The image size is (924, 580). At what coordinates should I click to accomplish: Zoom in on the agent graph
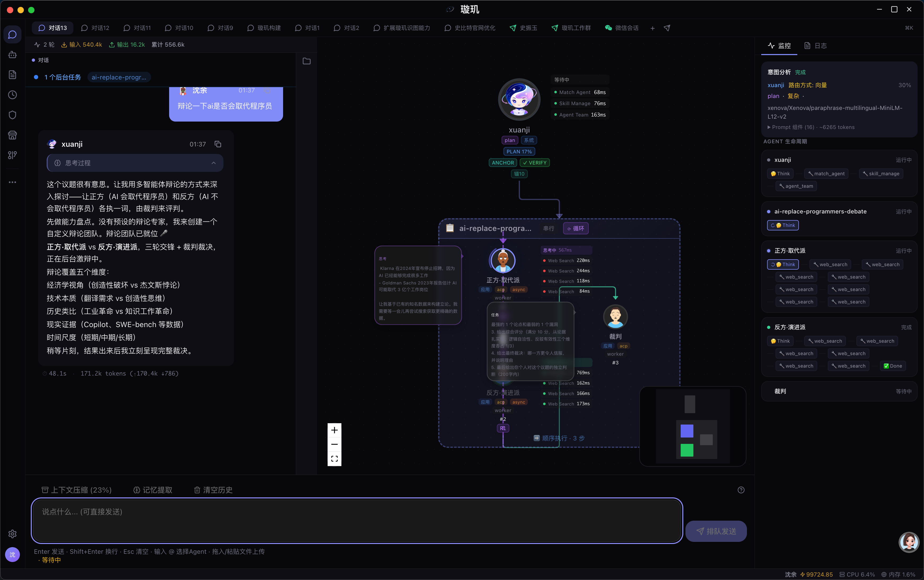tap(334, 430)
